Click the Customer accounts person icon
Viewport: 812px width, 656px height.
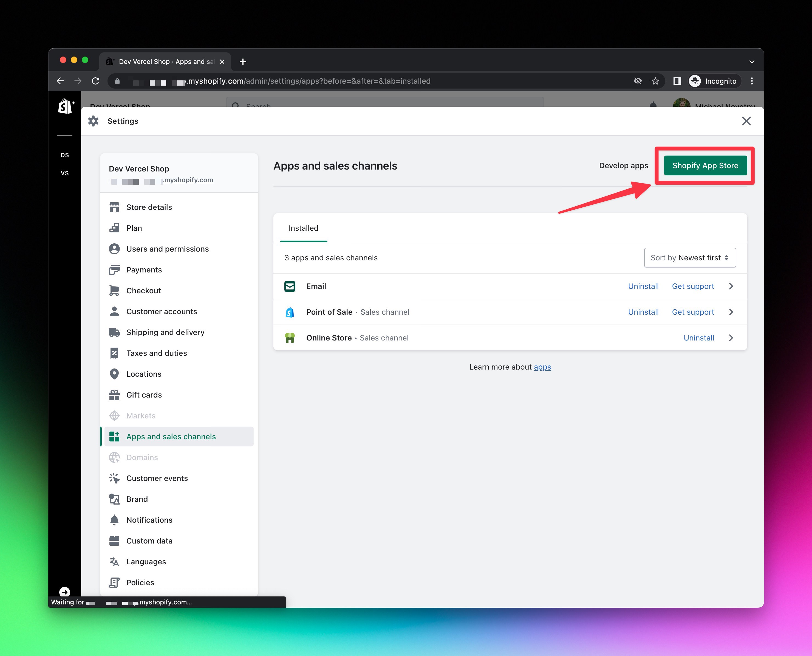pos(114,311)
